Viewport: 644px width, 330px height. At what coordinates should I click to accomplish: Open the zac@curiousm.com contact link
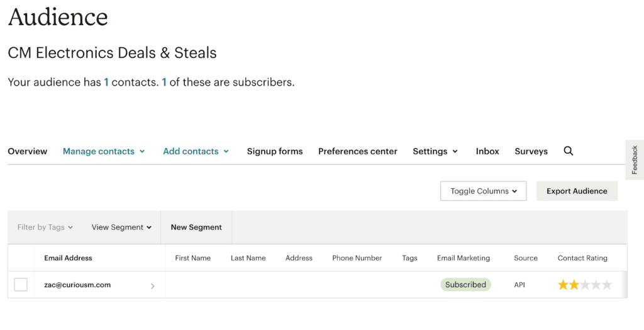coord(77,285)
